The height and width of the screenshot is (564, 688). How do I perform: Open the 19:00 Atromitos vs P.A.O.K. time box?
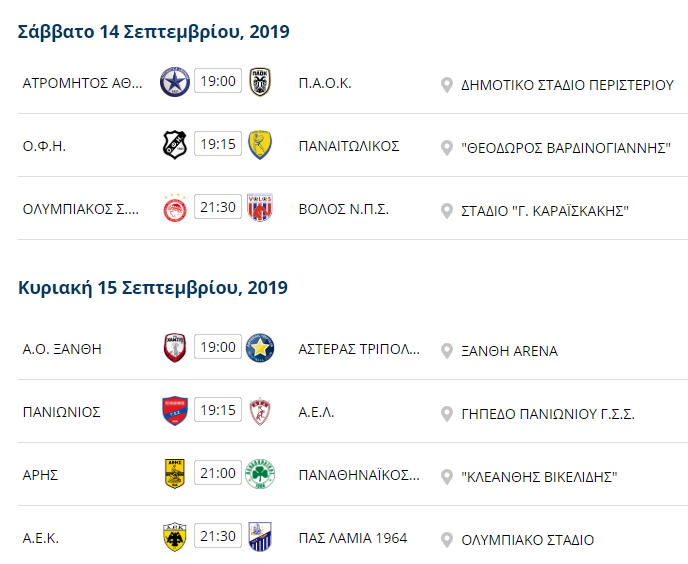pyautogui.click(x=218, y=81)
